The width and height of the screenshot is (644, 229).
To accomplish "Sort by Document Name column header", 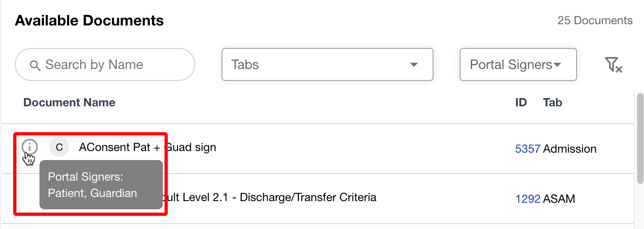I will tap(69, 102).
